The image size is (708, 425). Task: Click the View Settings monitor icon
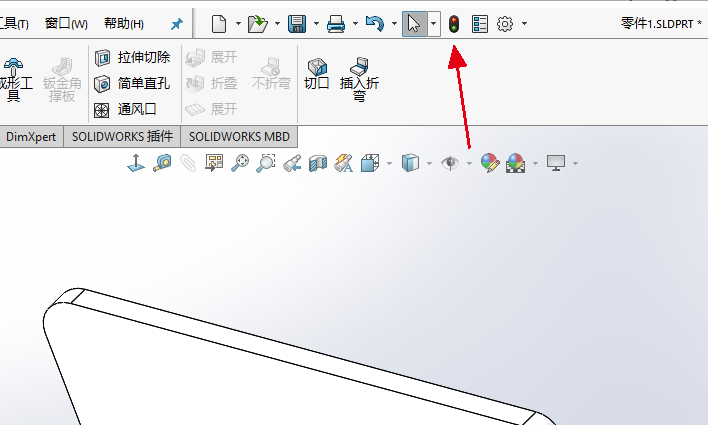(556, 163)
